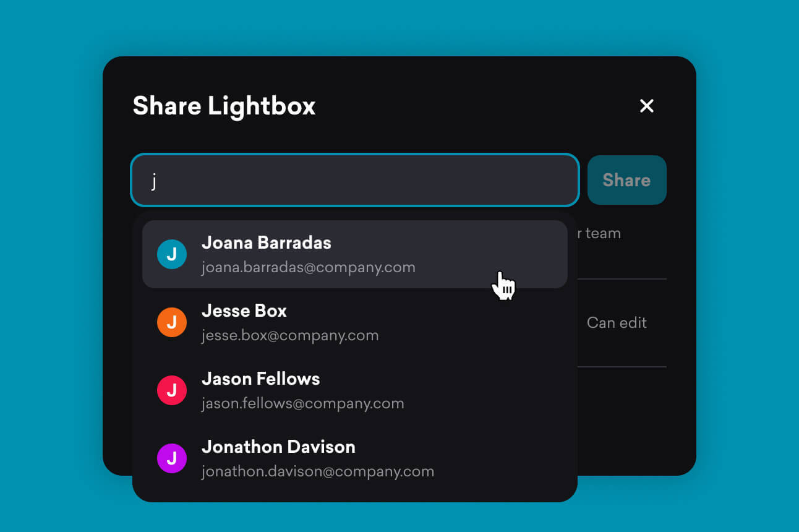Open the "Can edit" permission dropdown
This screenshot has height=532, width=799.
pos(616,323)
